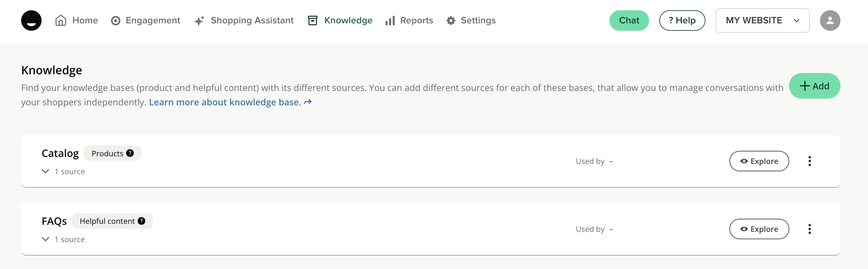The height and width of the screenshot is (269, 868).
Task: Click the Settings gear icon
Action: (451, 20)
